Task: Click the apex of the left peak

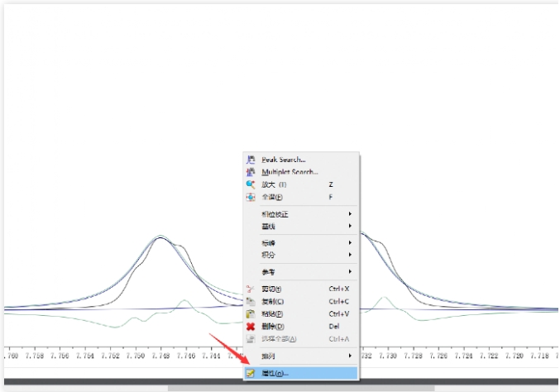Action: coord(160,237)
